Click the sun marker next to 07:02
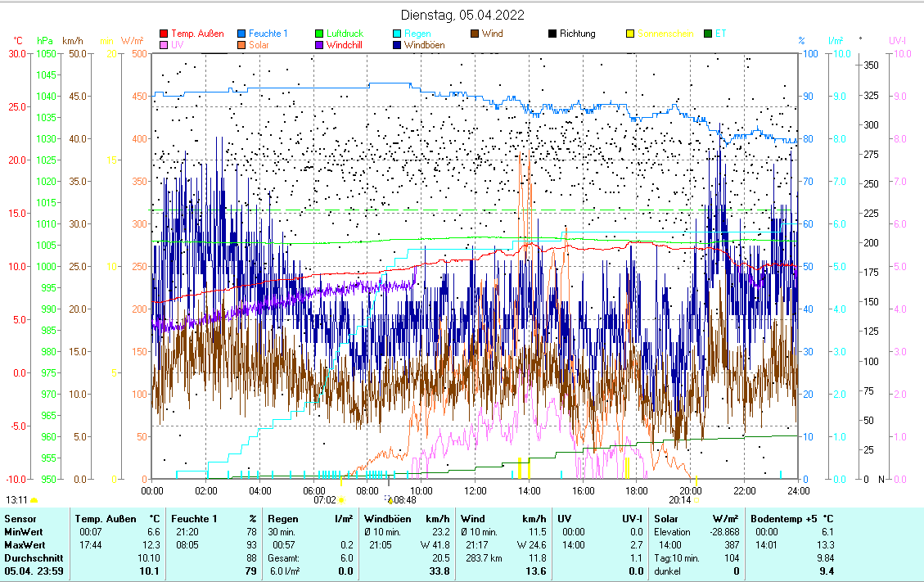 pyautogui.click(x=341, y=499)
